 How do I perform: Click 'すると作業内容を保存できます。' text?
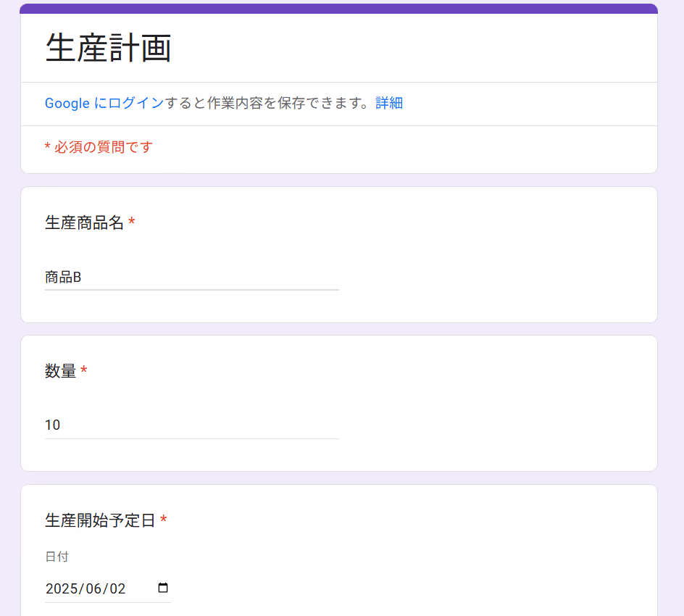[x=269, y=103]
